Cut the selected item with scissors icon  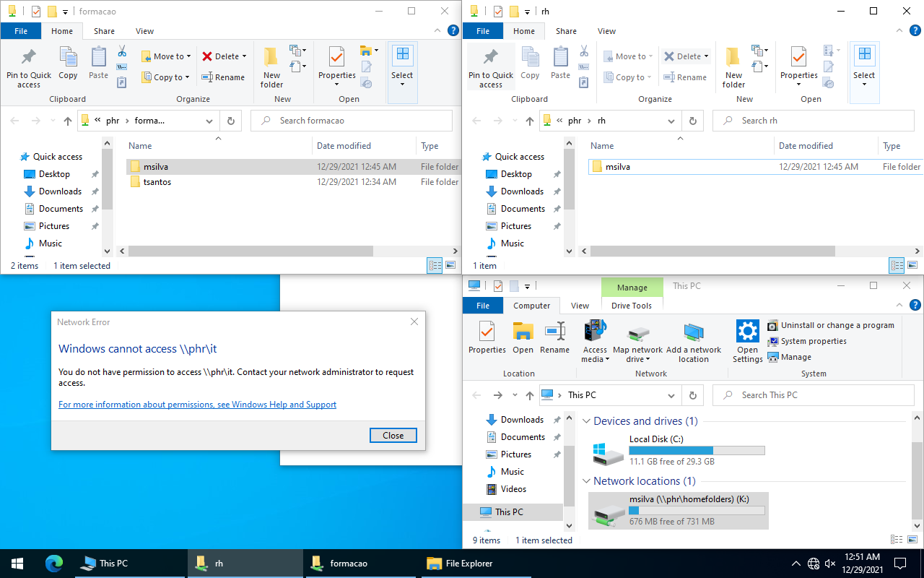point(121,53)
